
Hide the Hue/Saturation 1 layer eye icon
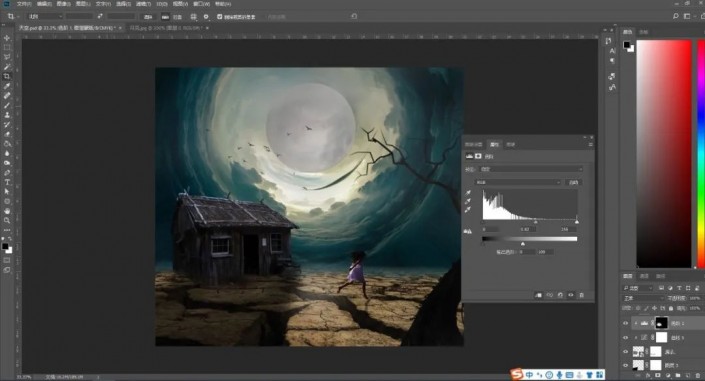(625, 337)
